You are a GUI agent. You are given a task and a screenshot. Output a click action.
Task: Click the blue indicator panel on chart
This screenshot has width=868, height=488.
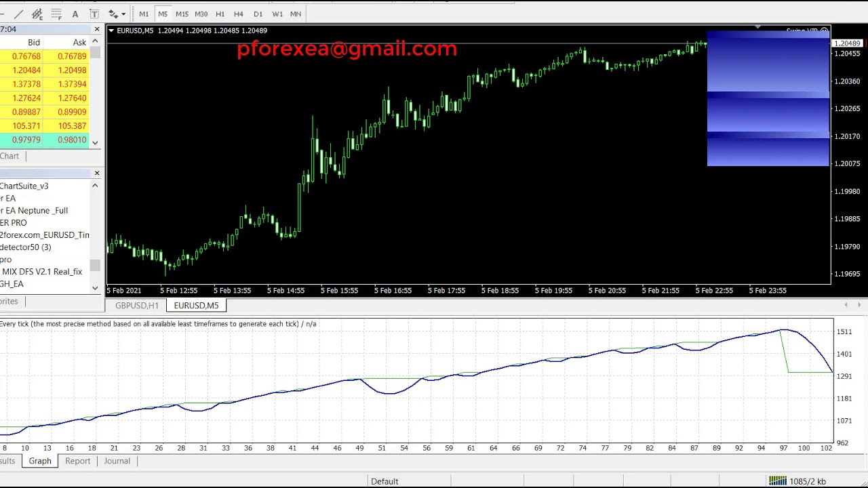[768, 98]
